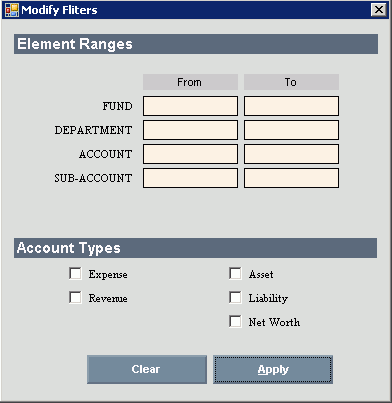Activate the SUB-ACCOUNT From field
The image size is (392, 403).
tap(190, 178)
